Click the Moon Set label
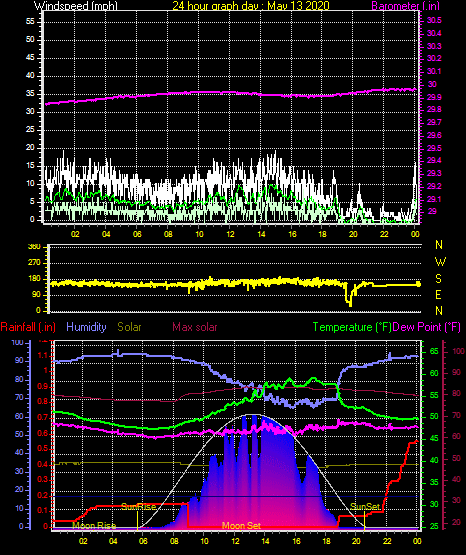Viewport: 466px width, 555px height. 241,526
